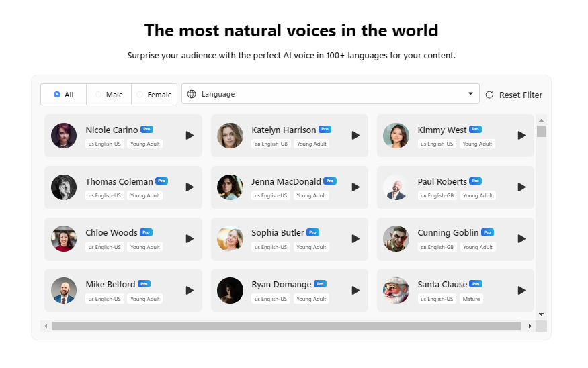Open Paul Roberts' avatar thumbnail
The width and height of the screenshot is (588, 368).
[x=396, y=187]
